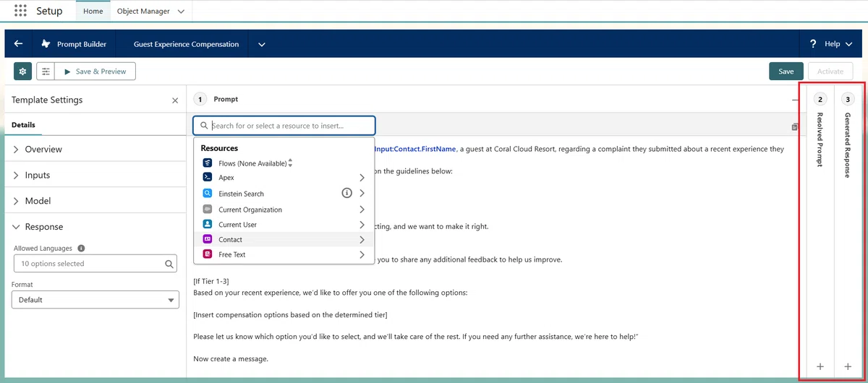Click the settings gear button
Viewport: 868px width, 383px height.
point(22,71)
